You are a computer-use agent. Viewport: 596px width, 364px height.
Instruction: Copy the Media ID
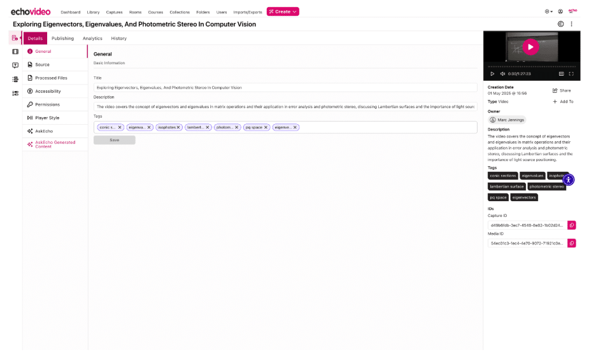[x=572, y=243]
